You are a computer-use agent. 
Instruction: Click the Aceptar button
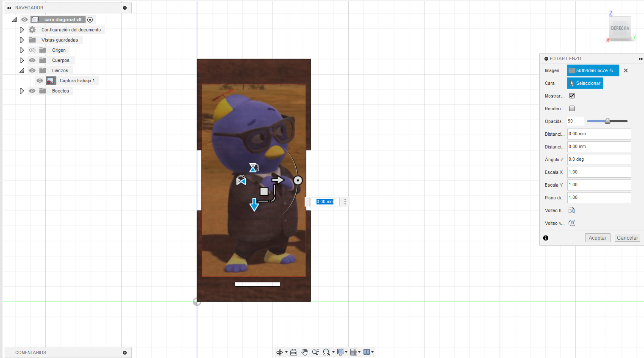click(597, 238)
